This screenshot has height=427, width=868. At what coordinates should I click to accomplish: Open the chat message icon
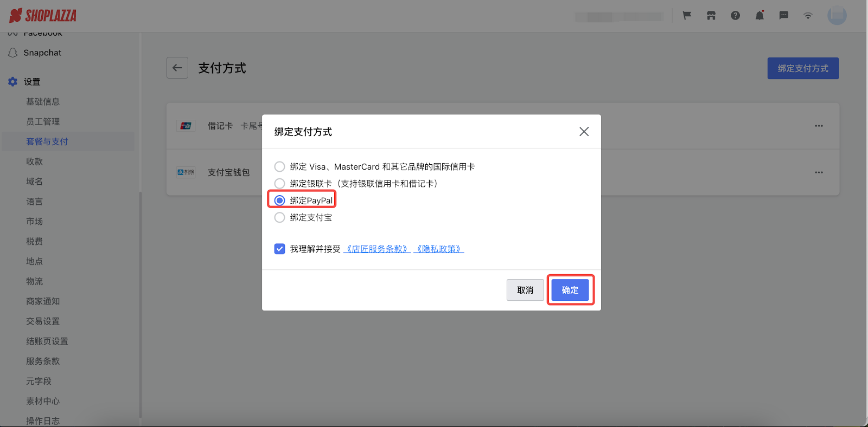[784, 16]
